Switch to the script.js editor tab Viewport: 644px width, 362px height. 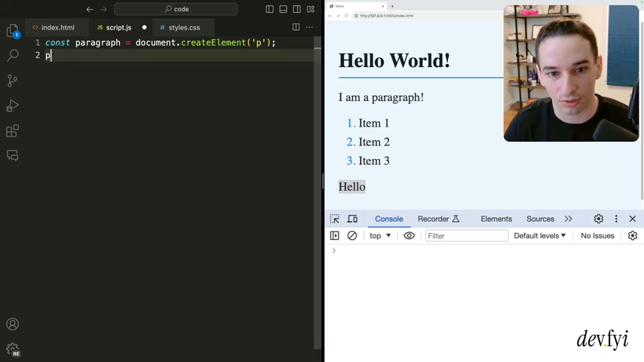click(121, 28)
